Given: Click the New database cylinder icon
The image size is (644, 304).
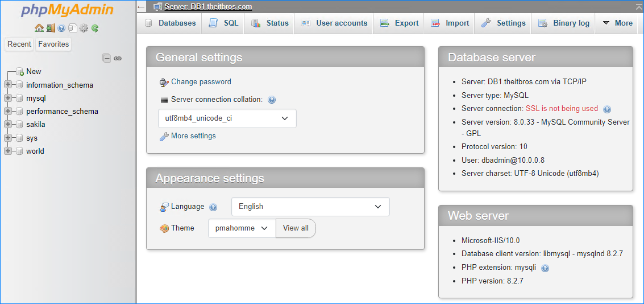Looking at the screenshot, I should [x=20, y=72].
